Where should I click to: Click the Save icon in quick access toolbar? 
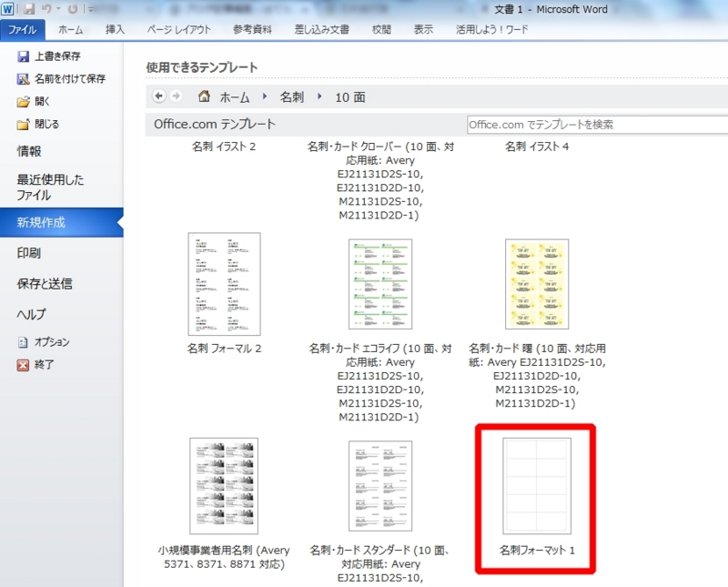(x=29, y=9)
